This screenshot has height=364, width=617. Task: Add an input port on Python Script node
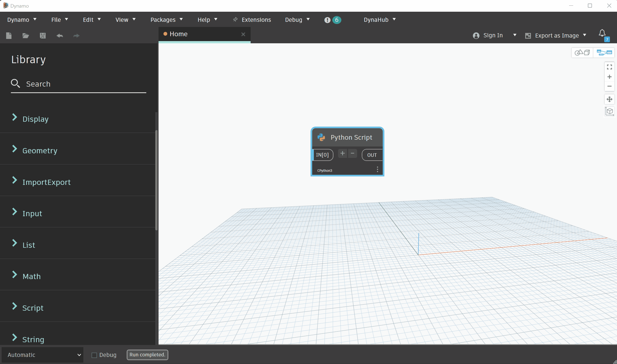pyautogui.click(x=342, y=154)
